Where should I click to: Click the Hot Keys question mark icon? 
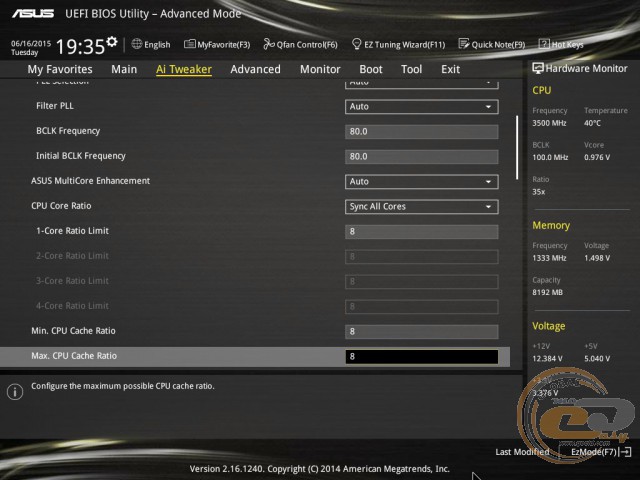coord(544,44)
